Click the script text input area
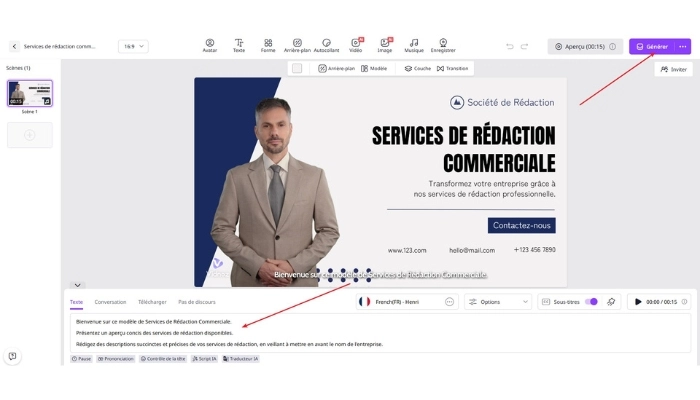 click(380, 333)
